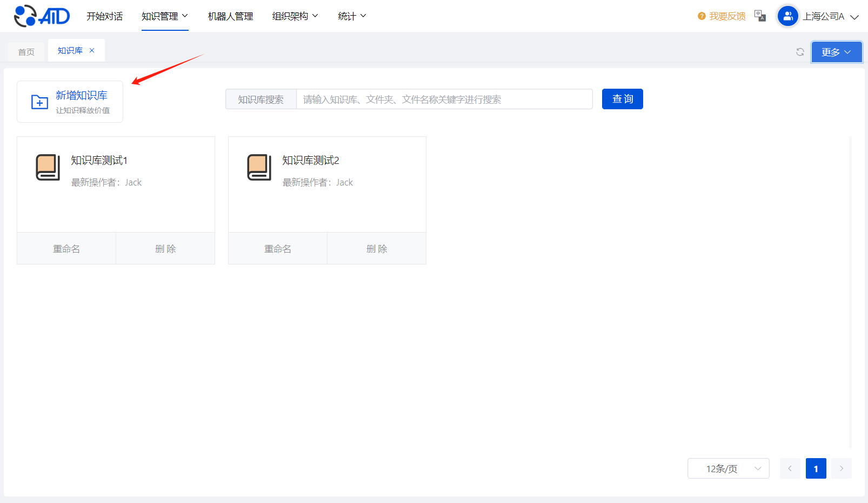868x503 pixels.
Task: Click the question mark feedback icon
Action: pyautogui.click(x=702, y=16)
